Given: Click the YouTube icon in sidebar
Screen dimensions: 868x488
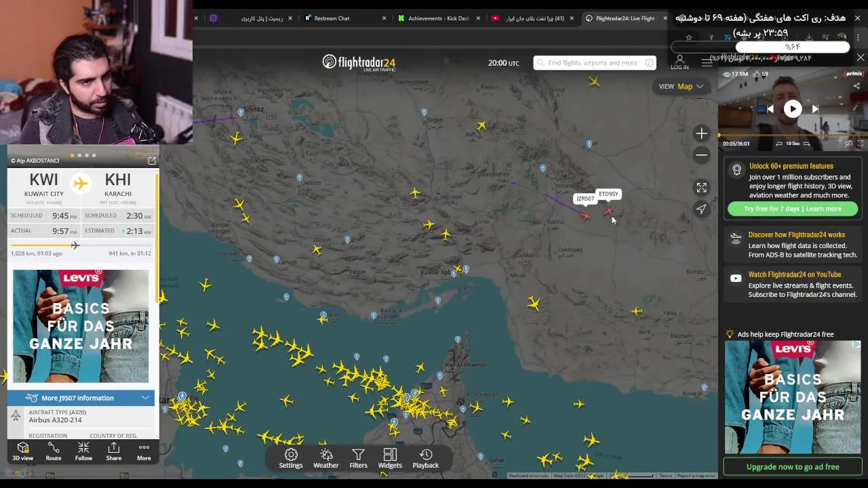Looking at the screenshot, I should (x=736, y=279).
